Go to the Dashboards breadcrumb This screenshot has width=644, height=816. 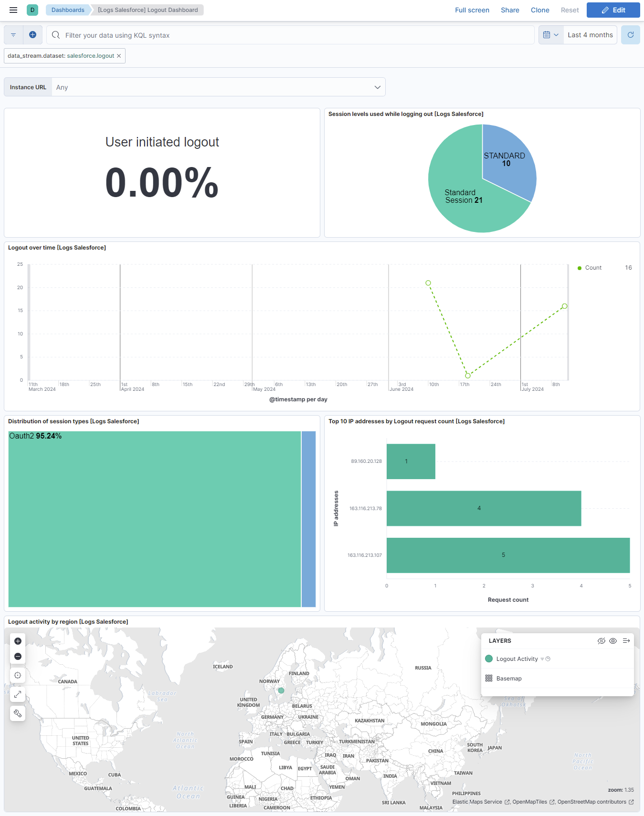68,10
